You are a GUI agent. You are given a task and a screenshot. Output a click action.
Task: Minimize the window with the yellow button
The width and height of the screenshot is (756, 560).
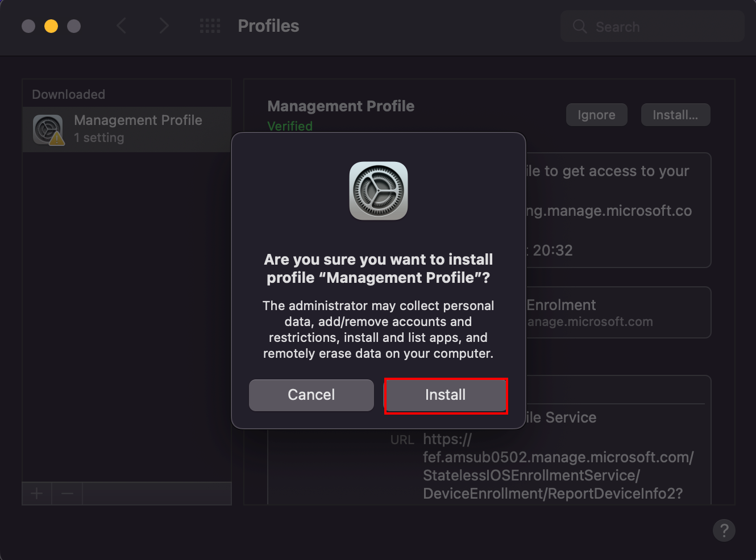pos(51,26)
